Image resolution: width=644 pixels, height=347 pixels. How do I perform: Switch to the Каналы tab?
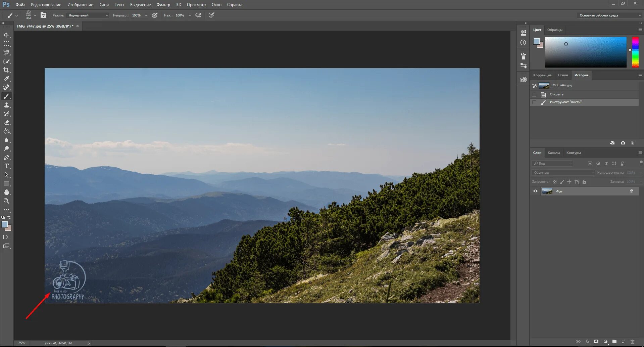(554, 153)
